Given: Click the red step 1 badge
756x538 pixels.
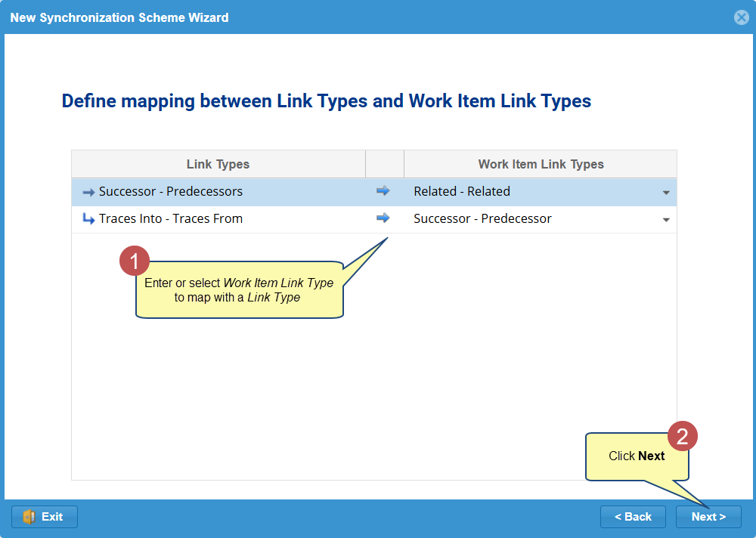Looking at the screenshot, I should pos(135,261).
